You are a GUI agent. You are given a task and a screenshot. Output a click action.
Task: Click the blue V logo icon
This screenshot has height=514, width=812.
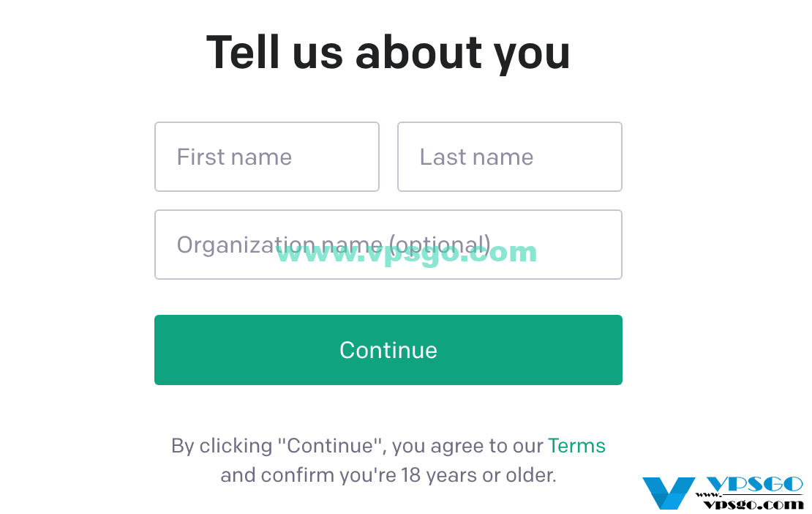click(x=669, y=493)
